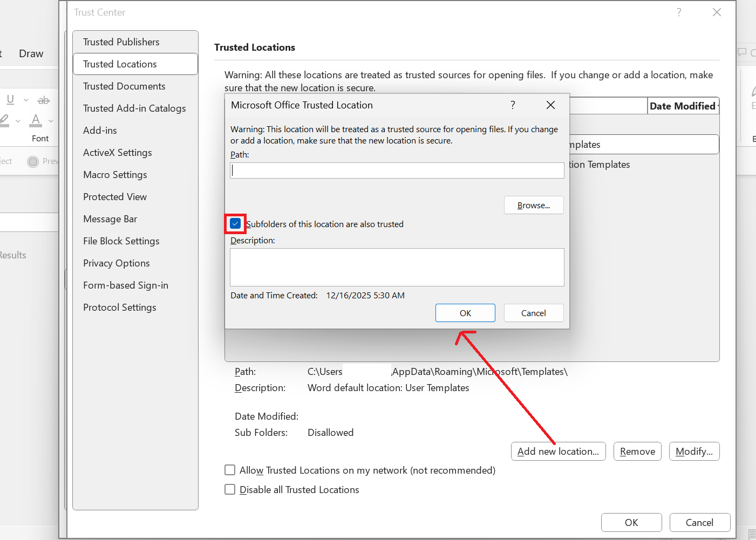The image size is (756, 540).
Task: Click Comments icon in Word window
Action: point(742,52)
